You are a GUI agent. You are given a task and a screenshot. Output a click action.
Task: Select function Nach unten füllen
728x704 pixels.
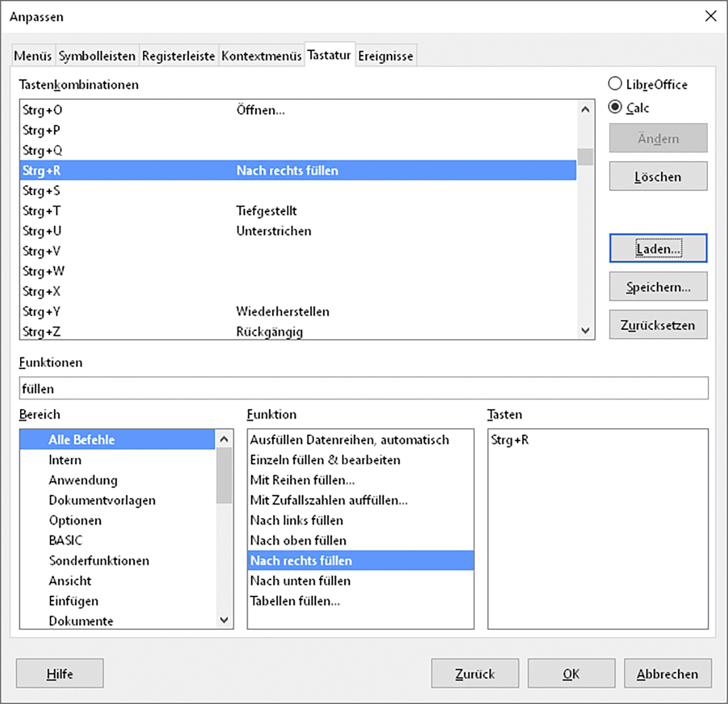pos(360,580)
